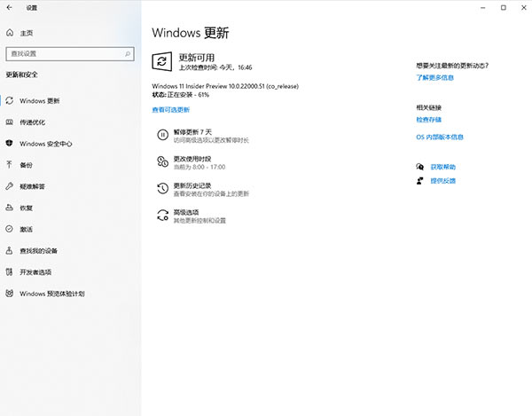Click the 激活 checkmark circle icon
The width and height of the screenshot is (532, 416).
(10, 229)
